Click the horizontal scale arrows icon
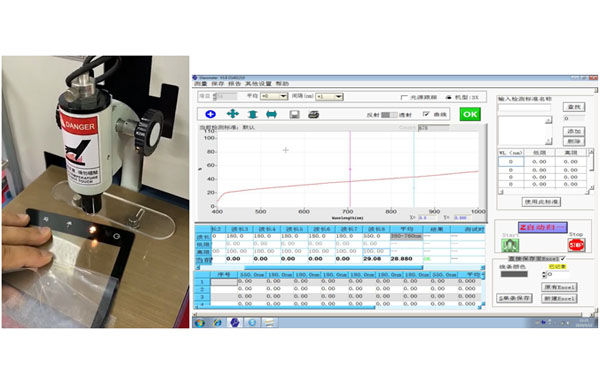Viewport: 600px width, 390px height. coord(271,114)
